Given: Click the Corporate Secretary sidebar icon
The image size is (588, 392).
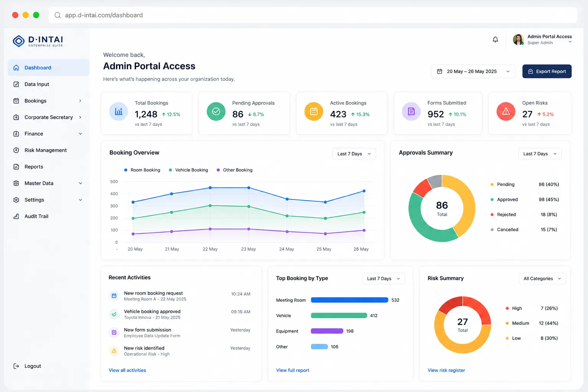Looking at the screenshot, I should pyautogui.click(x=16, y=117).
